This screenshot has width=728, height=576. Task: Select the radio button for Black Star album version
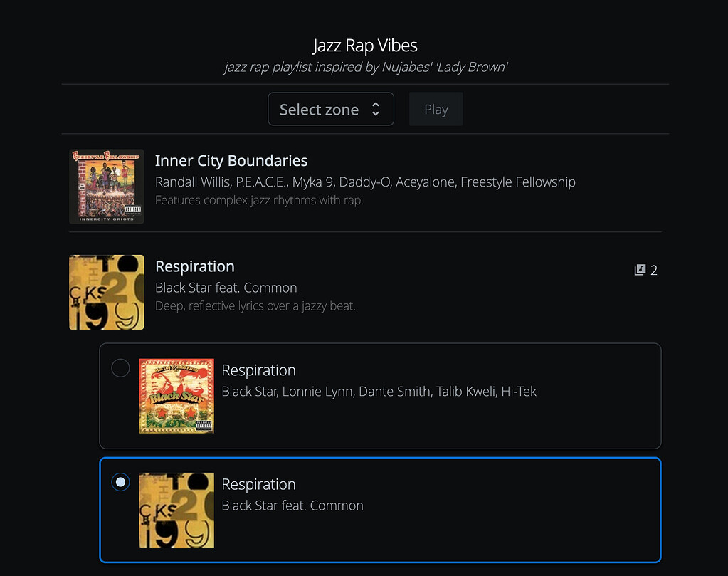pos(120,368)
